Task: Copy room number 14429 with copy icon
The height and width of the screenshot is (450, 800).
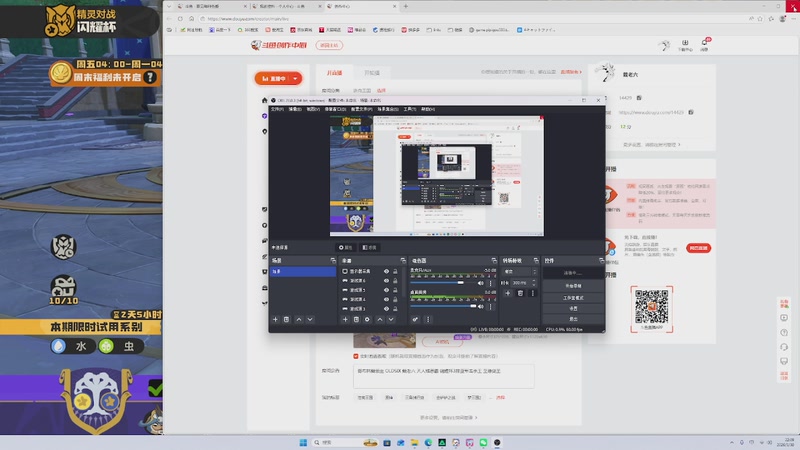Action: (639, 97)
